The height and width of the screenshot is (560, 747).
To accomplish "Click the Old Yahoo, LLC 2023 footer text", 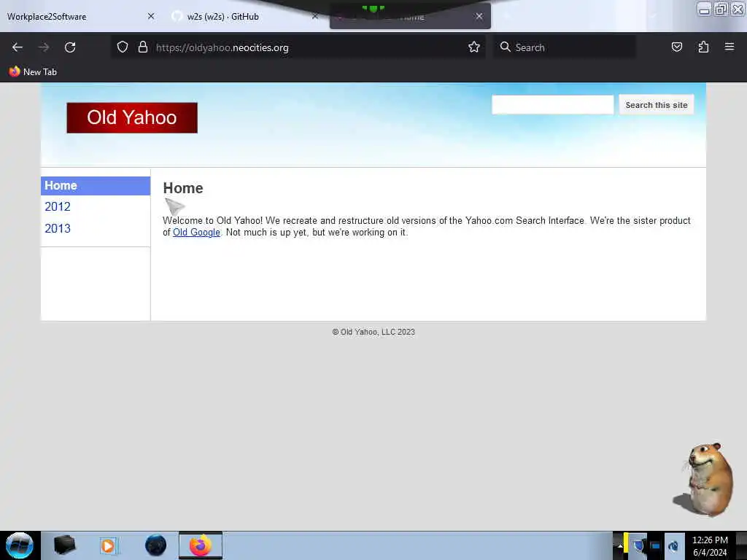I will tap(373, 332).
